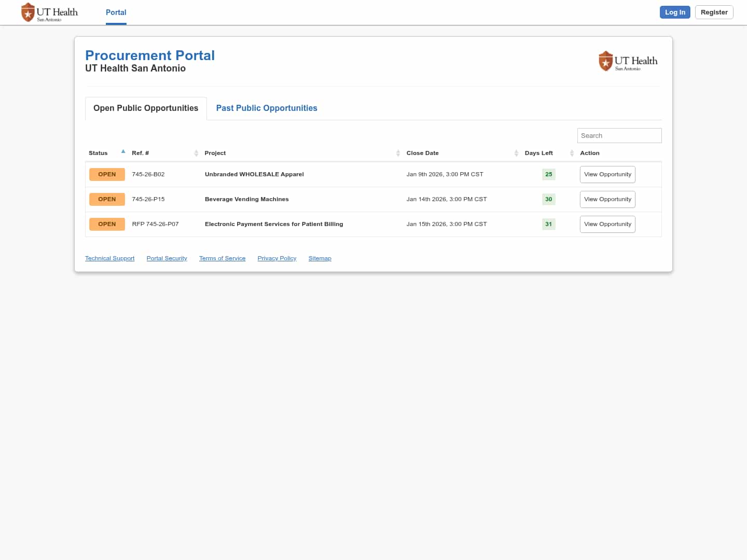Click the UT Health logo beside portal title
This screenshot has height=560, width=747.
(628, 61)
